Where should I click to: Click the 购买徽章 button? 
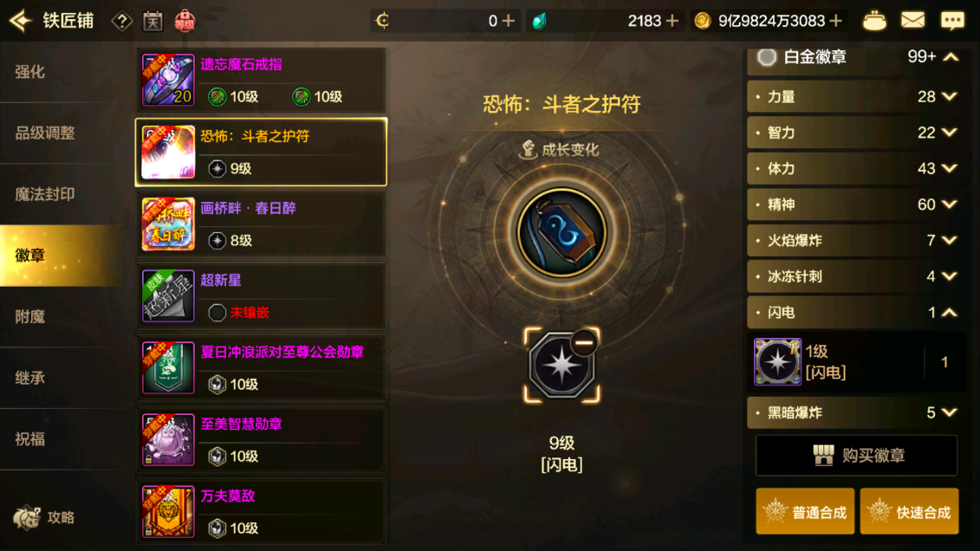pyautogui.click(x=856, y=456)
